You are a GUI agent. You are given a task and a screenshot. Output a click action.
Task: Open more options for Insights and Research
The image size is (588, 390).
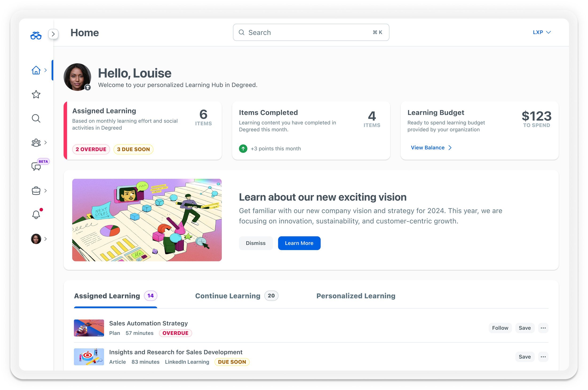(543, 357)
